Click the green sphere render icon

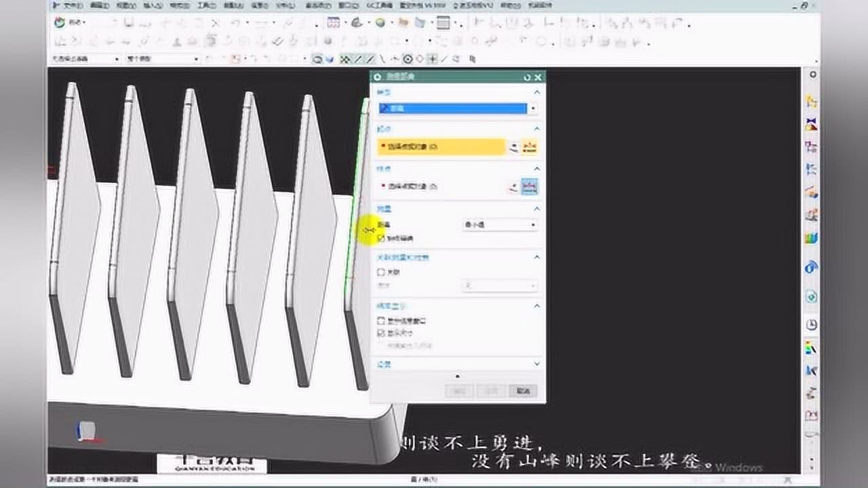pyautogui.click(x=380, y=23)
